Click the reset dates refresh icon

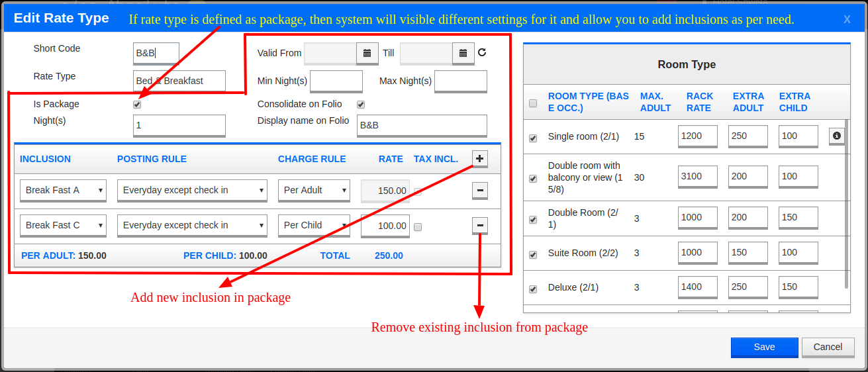pos(482,52)
